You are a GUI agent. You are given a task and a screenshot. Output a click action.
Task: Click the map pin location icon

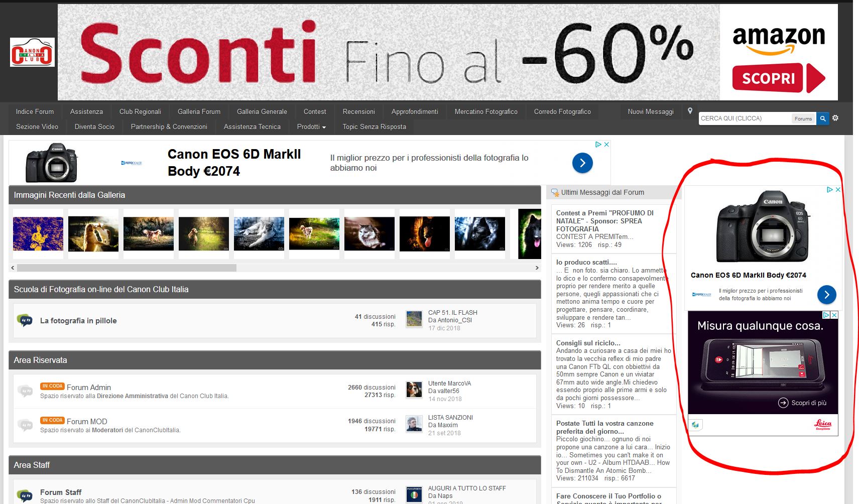click(x=690, y=111)
